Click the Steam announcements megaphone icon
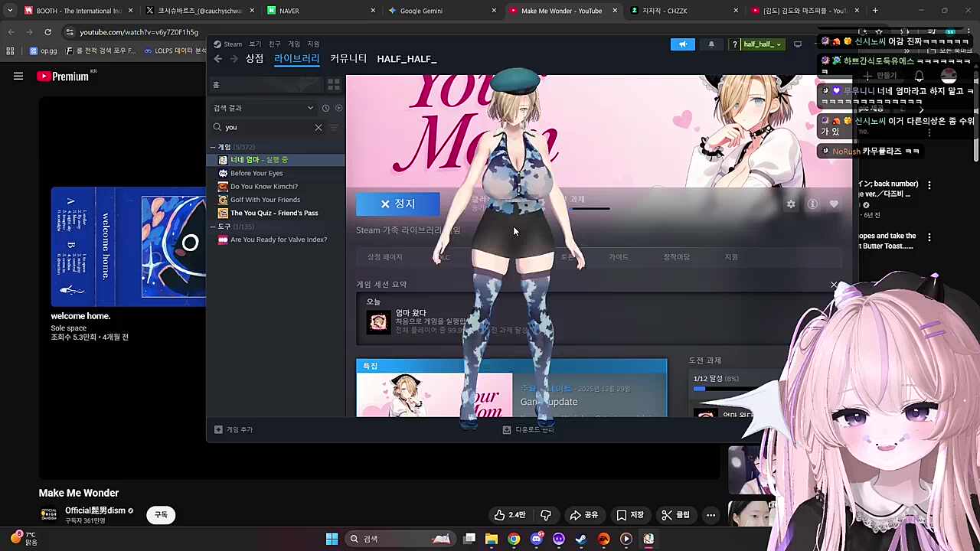980x551 pixels. 682,44
